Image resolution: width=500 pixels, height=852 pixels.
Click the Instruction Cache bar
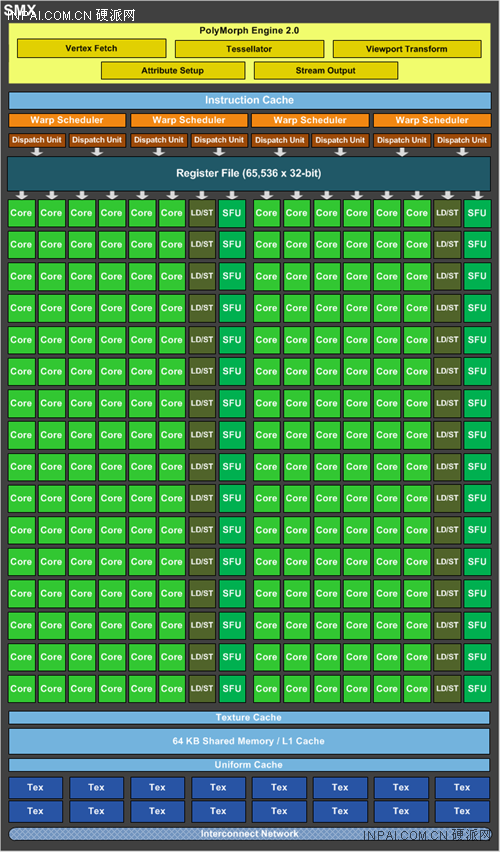point(249,101)
